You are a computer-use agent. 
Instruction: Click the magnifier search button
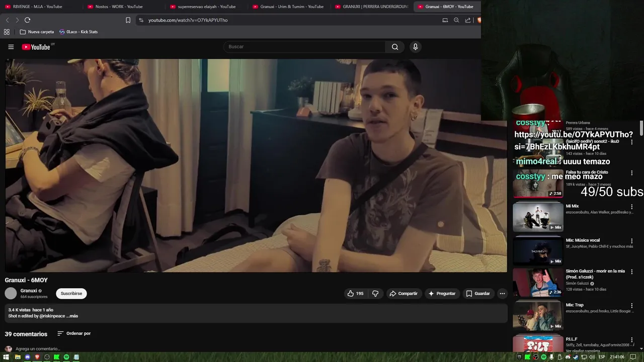click(x=395, y=47)
